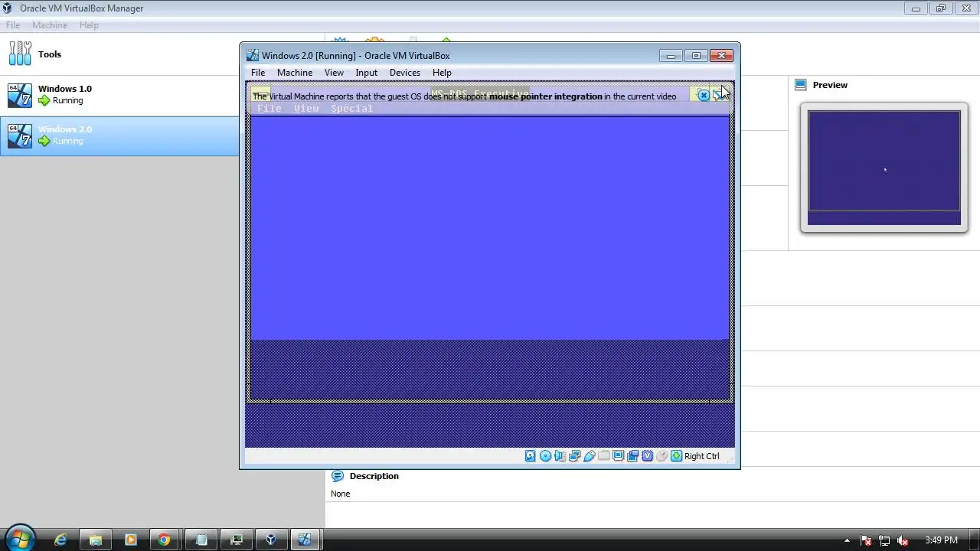
Task: Select the Windows 2.0 virtual machine
Action: point(119,136)
